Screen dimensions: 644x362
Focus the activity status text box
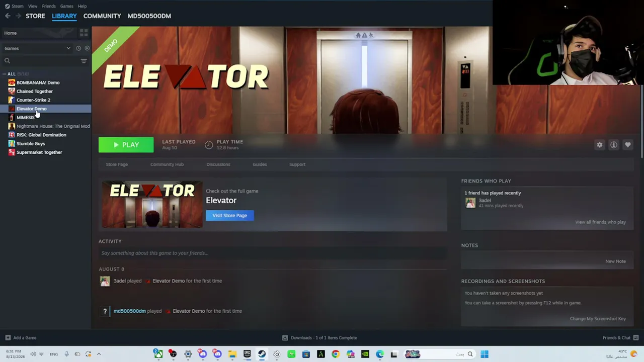273,253
